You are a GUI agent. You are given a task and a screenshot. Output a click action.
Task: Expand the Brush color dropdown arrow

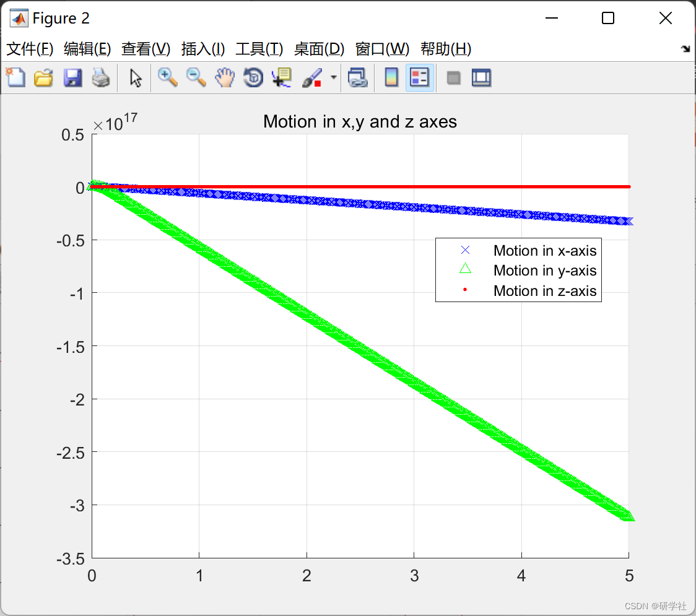coord(333,77)
